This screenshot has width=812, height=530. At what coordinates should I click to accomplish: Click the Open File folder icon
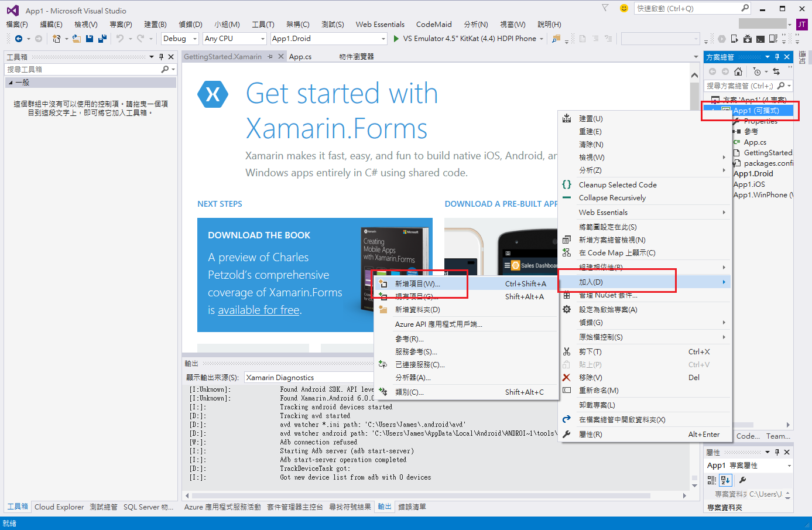pyautogui.click(x=77, y=39)
